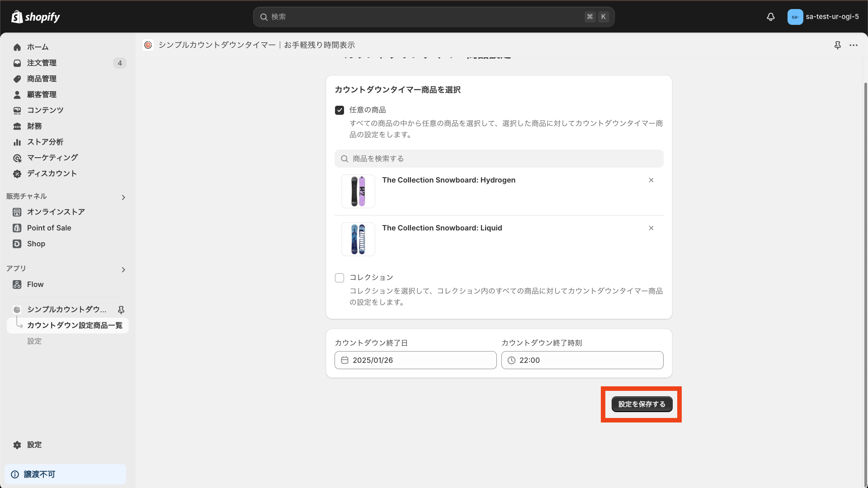Select the Point of Sale channel
868x488 pixels.
point(48,228)
